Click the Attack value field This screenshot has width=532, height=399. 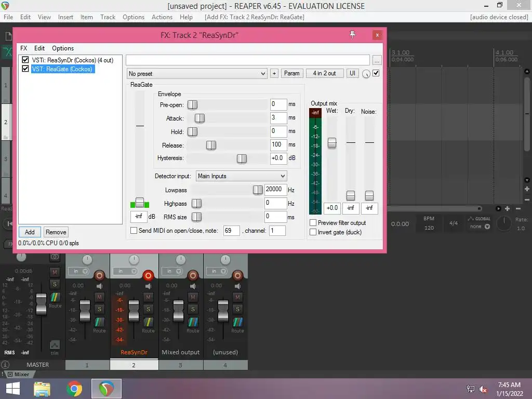point(278,118)
